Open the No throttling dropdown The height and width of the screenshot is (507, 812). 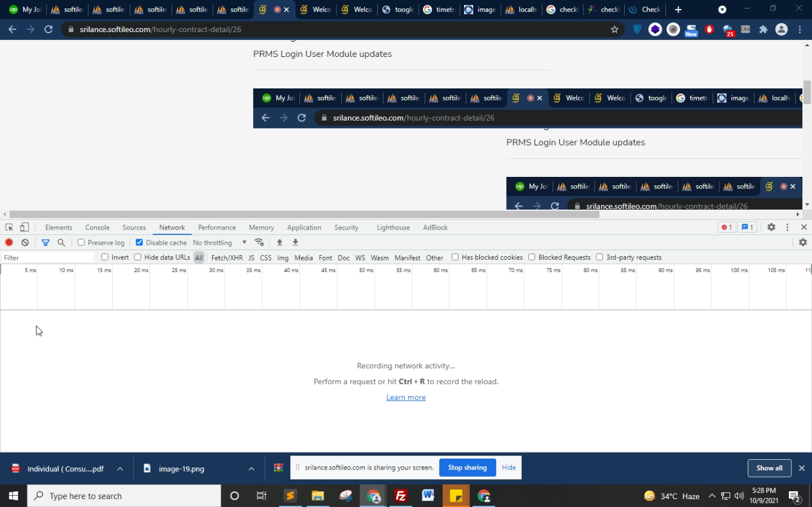tap(219, 242)
